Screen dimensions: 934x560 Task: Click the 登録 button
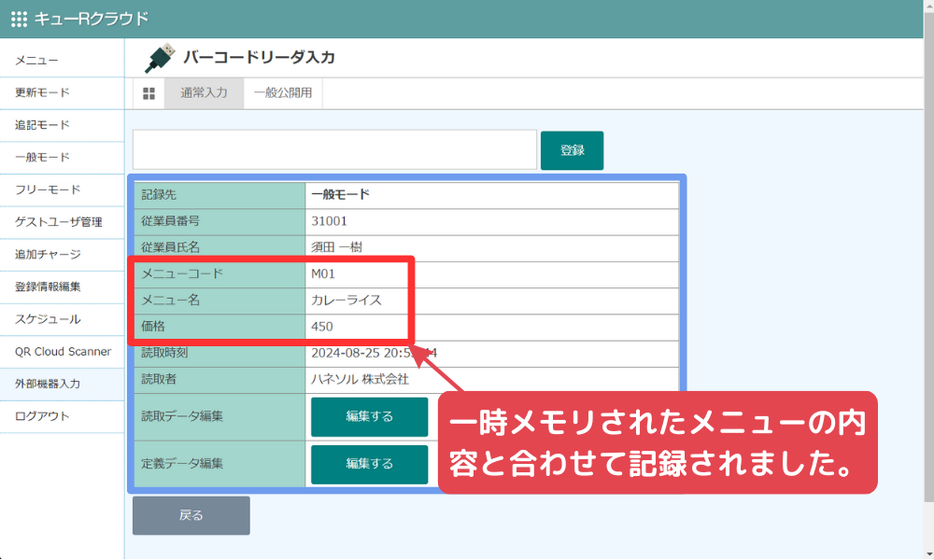(x=572, y=150)
